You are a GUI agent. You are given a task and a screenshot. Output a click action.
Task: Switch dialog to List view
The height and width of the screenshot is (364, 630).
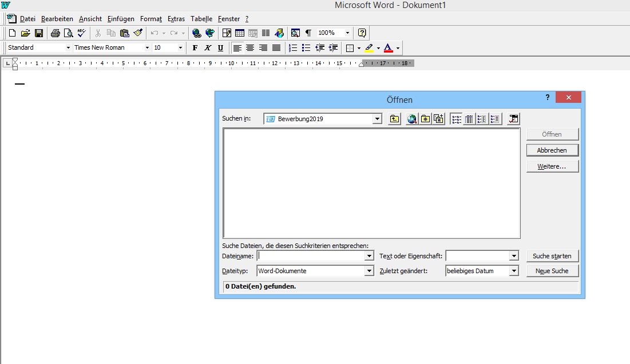point(457,119)
